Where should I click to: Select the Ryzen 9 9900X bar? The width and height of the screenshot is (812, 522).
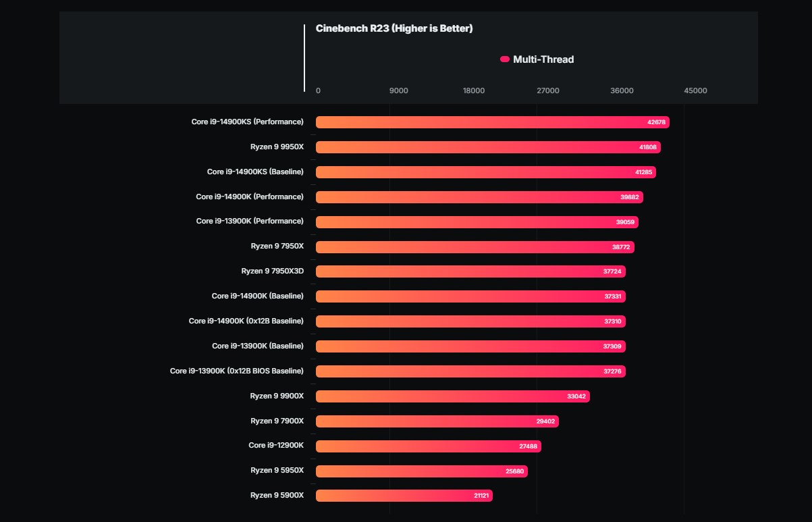click(x=453, y=396)
